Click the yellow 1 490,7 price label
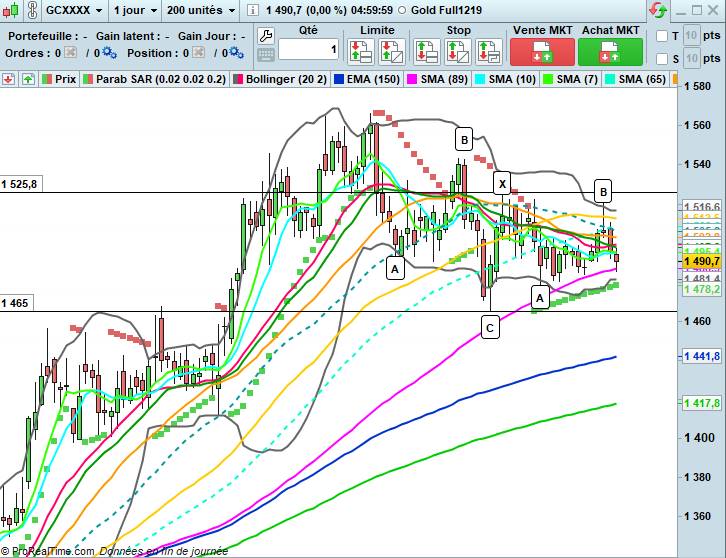 (701, 261)
